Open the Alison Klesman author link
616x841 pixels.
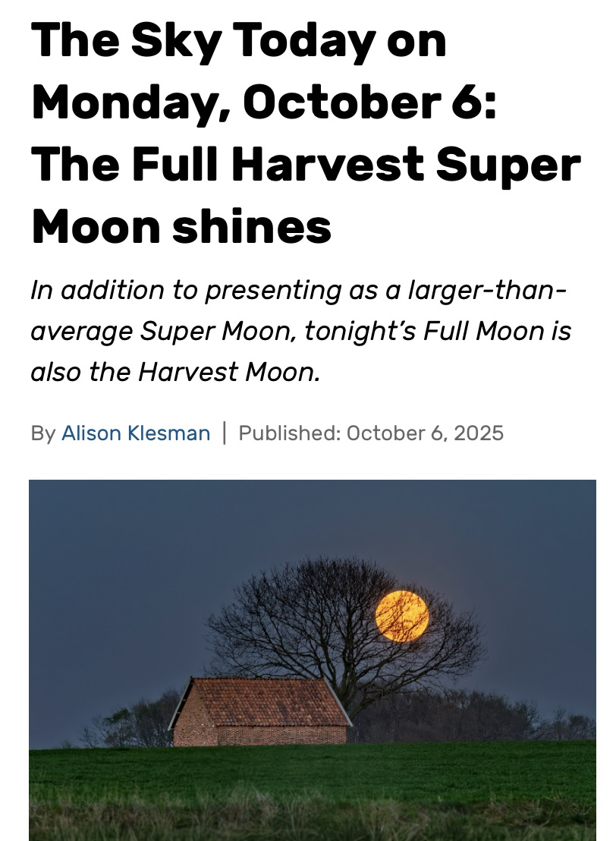coord(135,433)
